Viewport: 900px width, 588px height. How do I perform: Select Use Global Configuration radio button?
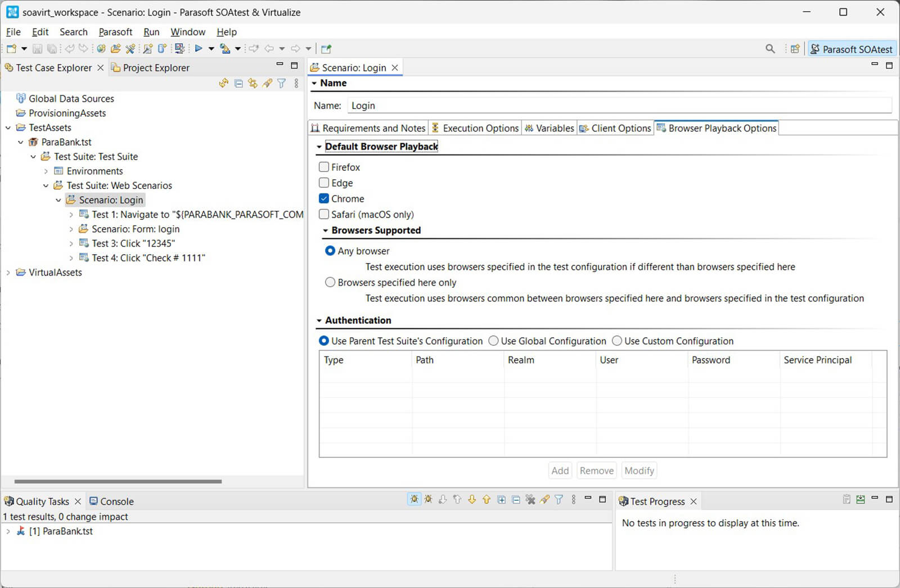[x=493, y=341]
